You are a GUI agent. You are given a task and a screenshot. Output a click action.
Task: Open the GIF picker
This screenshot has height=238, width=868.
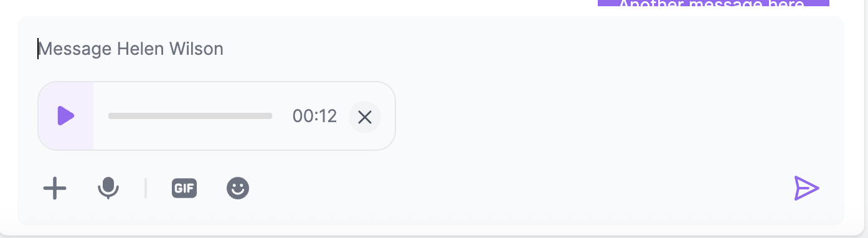tap(184, 188)
